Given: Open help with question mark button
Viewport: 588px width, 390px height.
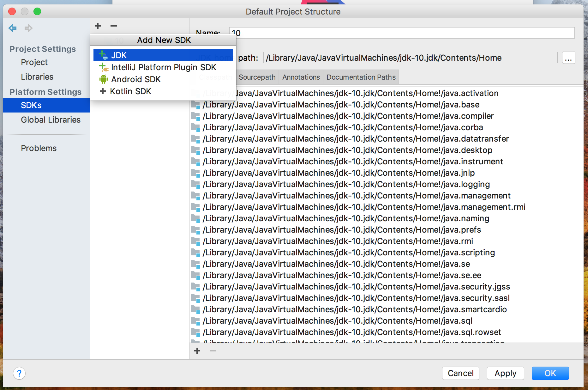Looking at the screenshot, I should [x=19, y=373].
